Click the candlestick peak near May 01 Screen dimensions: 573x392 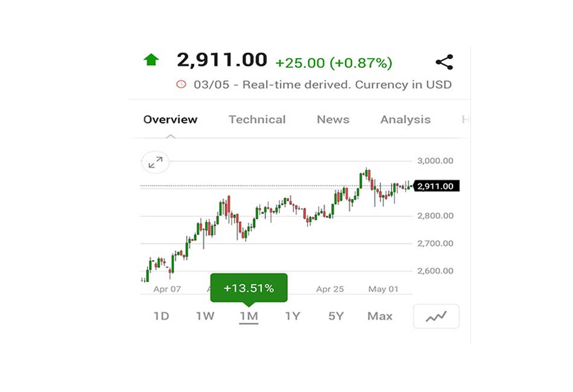[x=367, y=174]
